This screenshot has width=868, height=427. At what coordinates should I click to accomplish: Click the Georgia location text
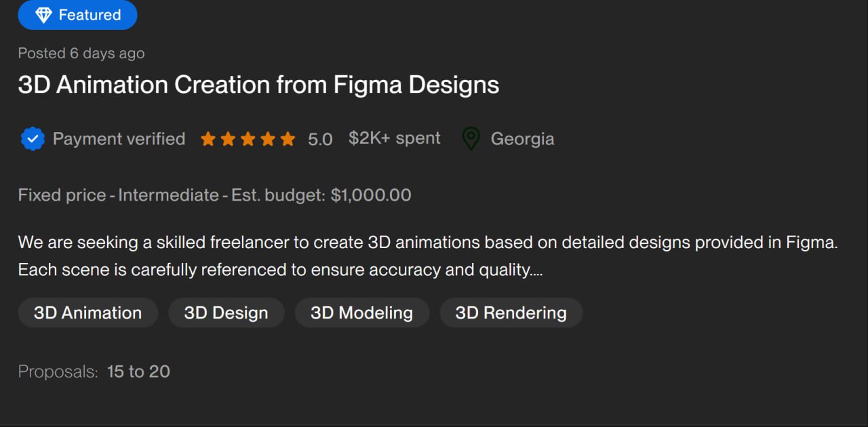[x=522, y=139]
